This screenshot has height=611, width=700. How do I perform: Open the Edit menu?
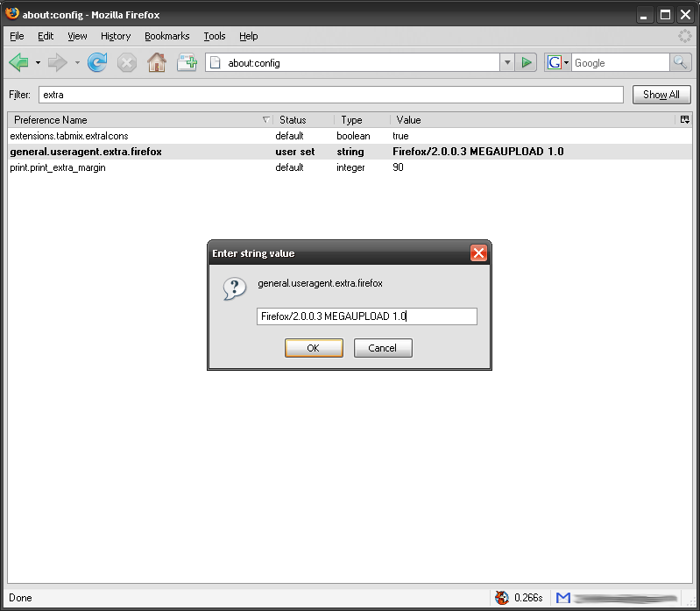[x=46, y=36]
